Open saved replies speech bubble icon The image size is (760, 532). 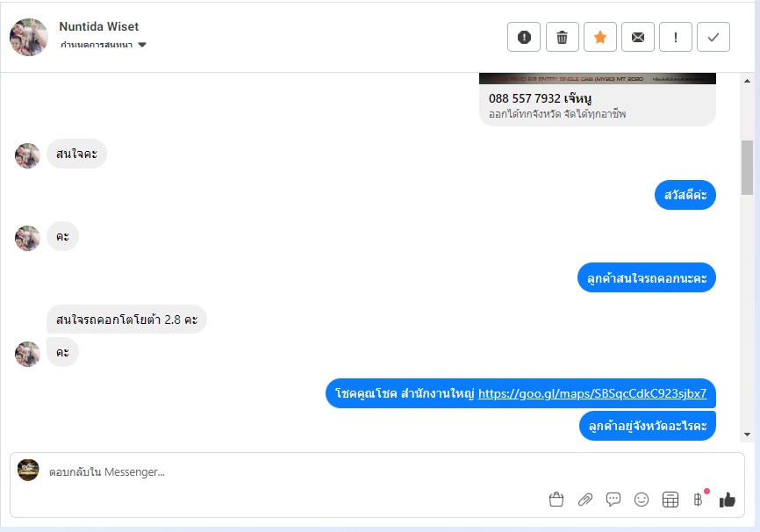point(613,500)
